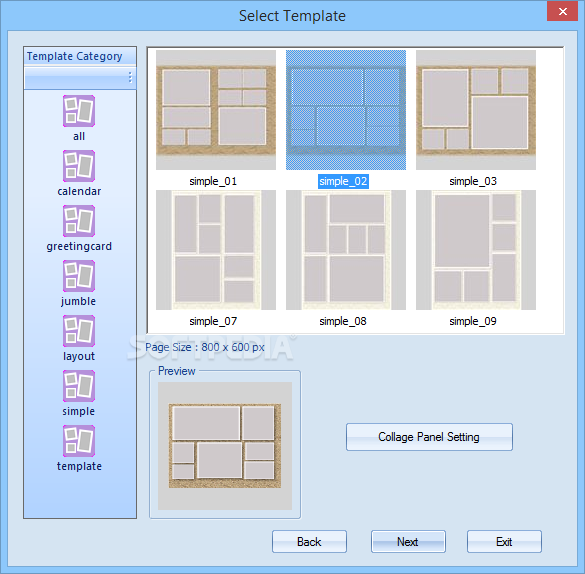Exit the template wizard
The image size is (585, 574).
pos(504,542)
